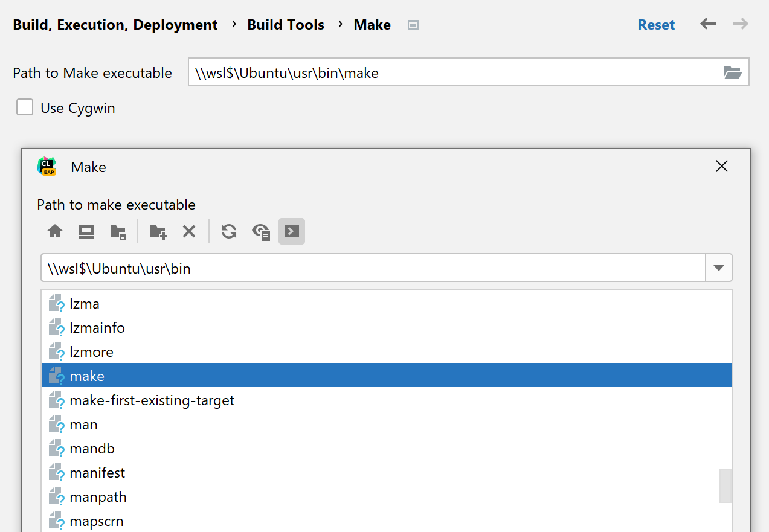
Task: Click the Delete icon in toolbar
Action: coord(189,231)
